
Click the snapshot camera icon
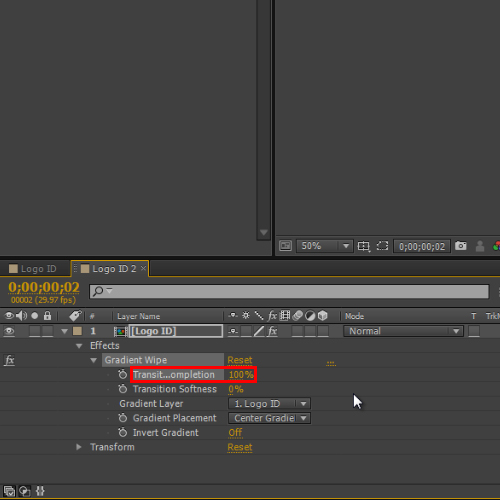(461, 246)
